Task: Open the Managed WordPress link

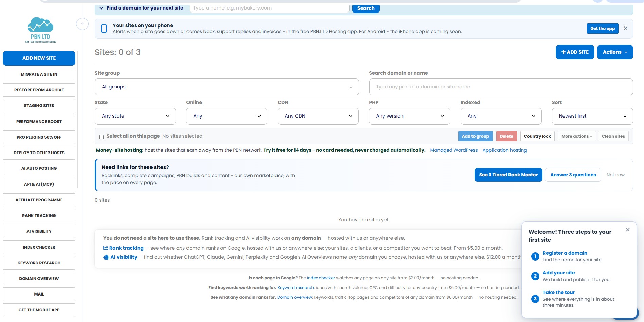Action: pyautogui.click(x=454, y=150)
